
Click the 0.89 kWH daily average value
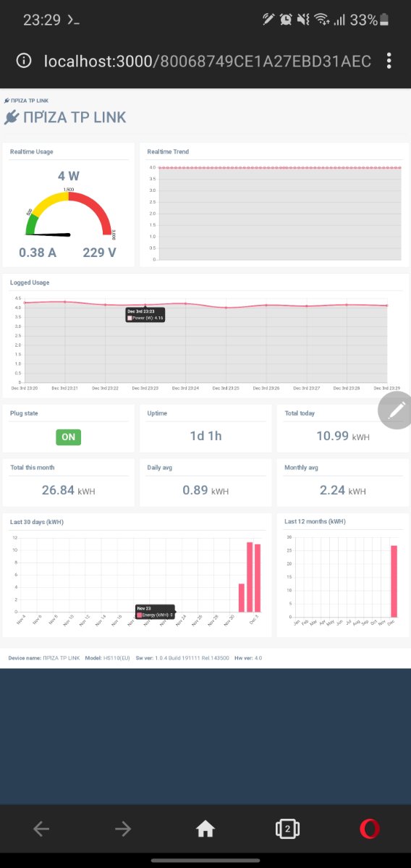pyautogui.click(x=205, y=490)
